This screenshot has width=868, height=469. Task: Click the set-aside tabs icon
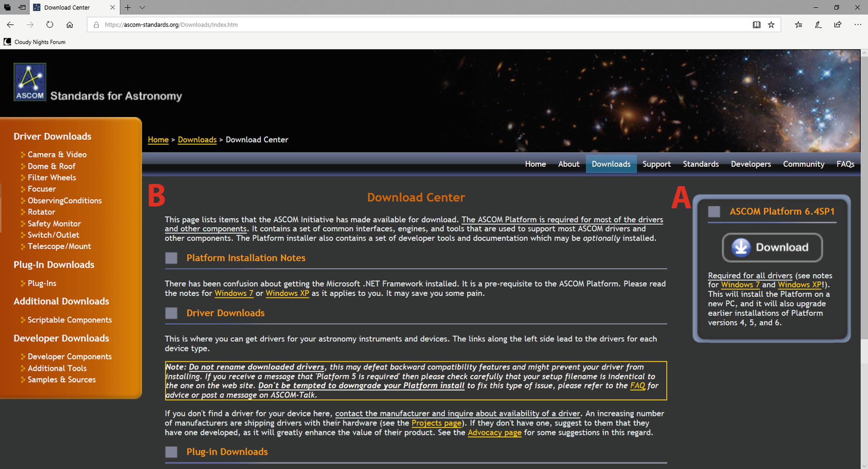[7, 7]
